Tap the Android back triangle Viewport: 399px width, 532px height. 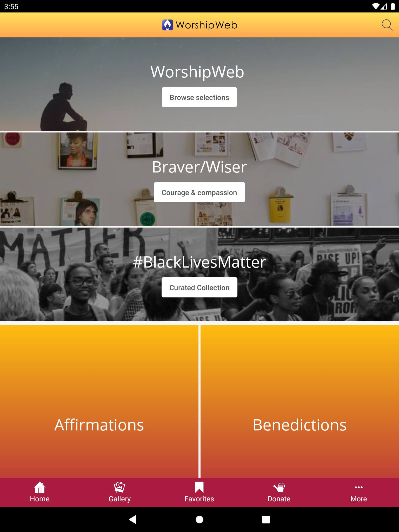point(132,520)
